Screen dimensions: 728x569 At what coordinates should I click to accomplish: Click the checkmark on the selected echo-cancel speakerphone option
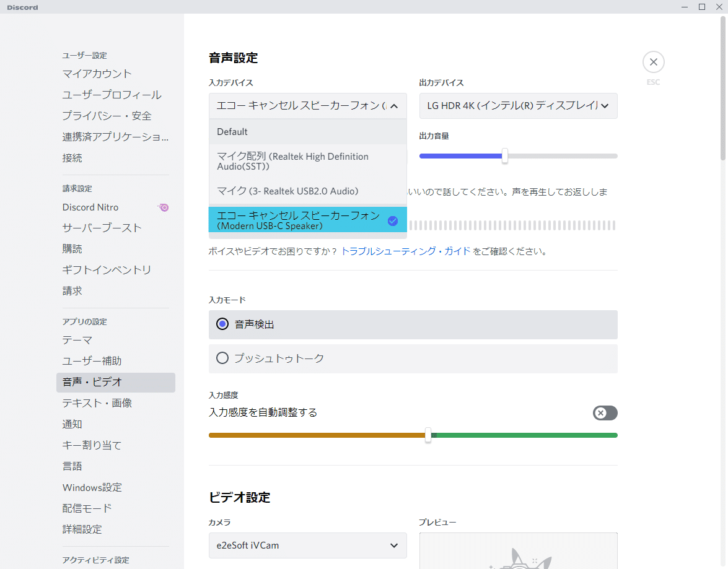click(393, 221)
